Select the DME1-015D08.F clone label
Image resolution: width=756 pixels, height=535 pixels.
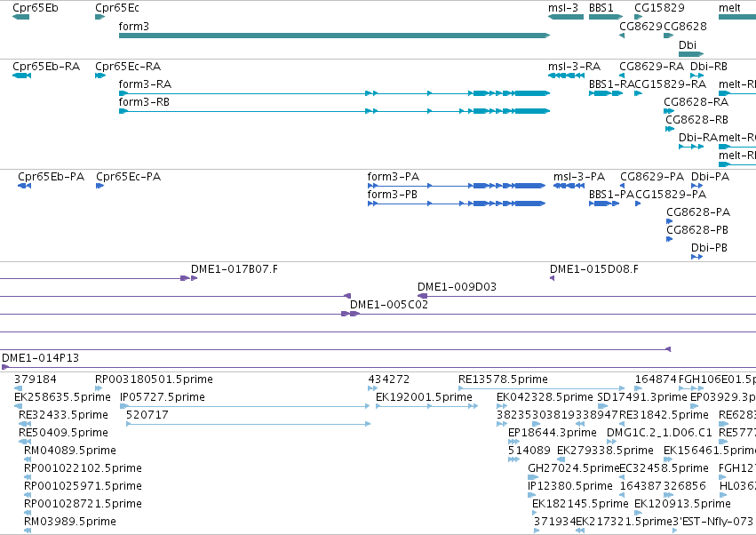594,269
